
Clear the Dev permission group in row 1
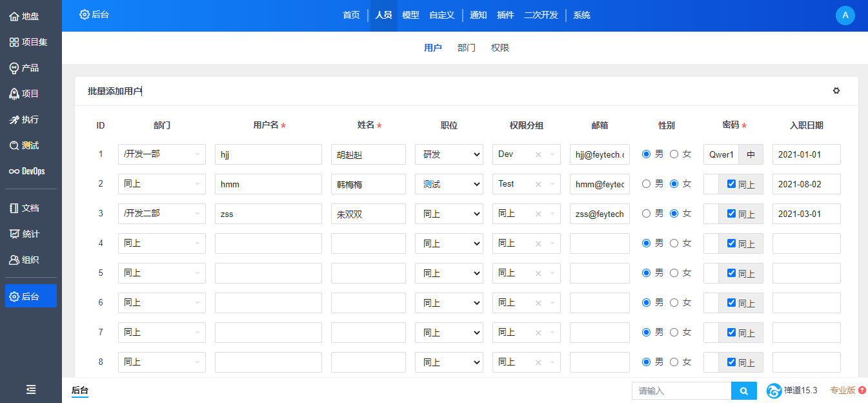[x=538, y=154]
